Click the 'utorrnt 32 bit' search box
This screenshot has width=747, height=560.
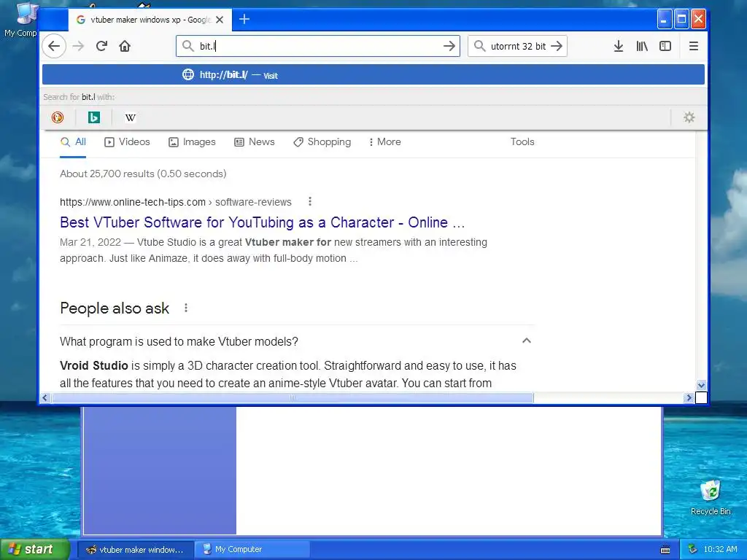tap(518, 46)
